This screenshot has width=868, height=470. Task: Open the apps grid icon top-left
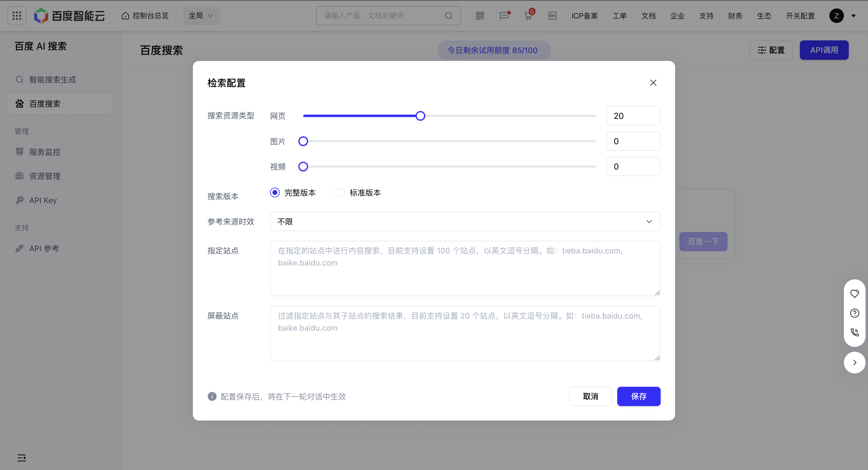17,15
